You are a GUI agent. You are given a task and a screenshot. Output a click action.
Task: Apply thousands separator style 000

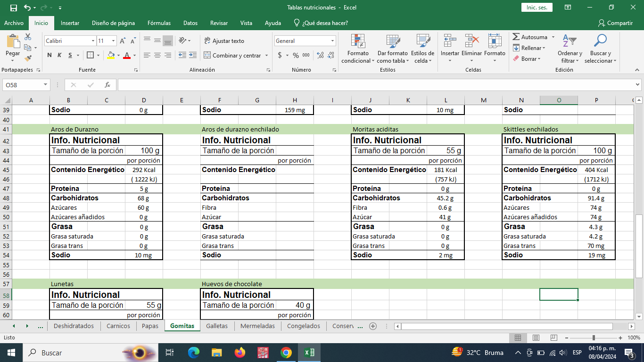[x=306, y=55]
